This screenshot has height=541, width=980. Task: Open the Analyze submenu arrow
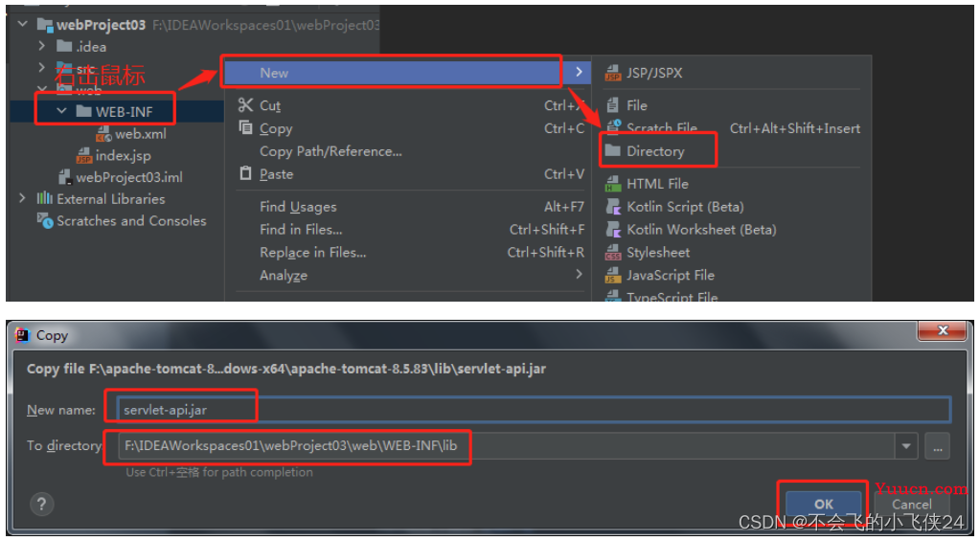[579, 274]
